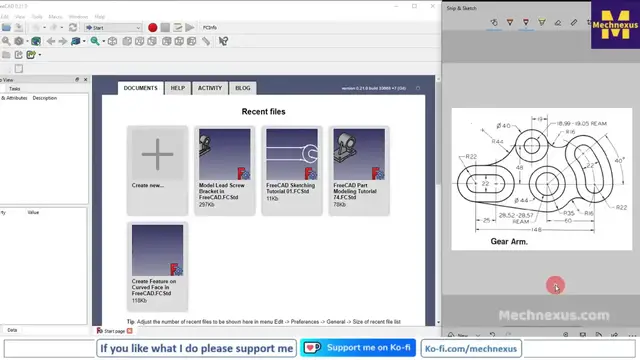Expand the zoom tool dropdown arrow
The image size is (640, 360).
pyautogui.click(x=103, y=42)
